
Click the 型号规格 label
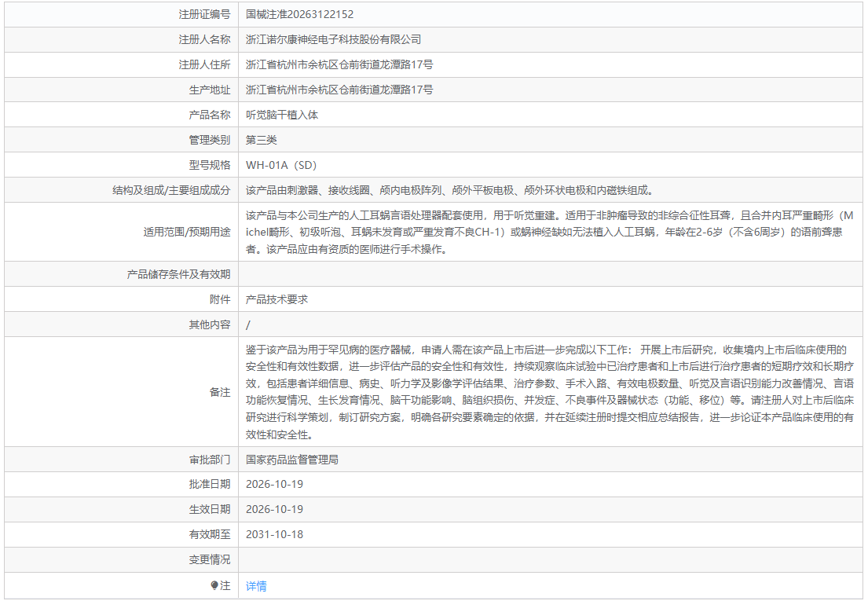[209, 165]
